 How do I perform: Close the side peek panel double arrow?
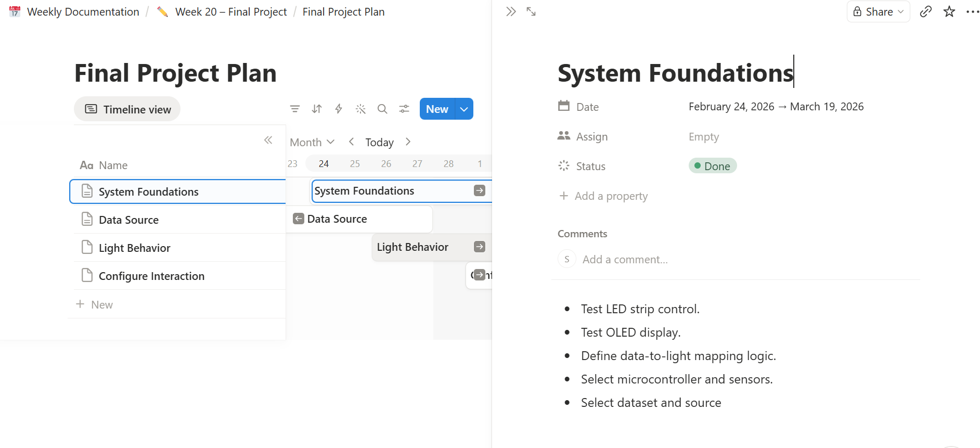[x=511, y=11]
